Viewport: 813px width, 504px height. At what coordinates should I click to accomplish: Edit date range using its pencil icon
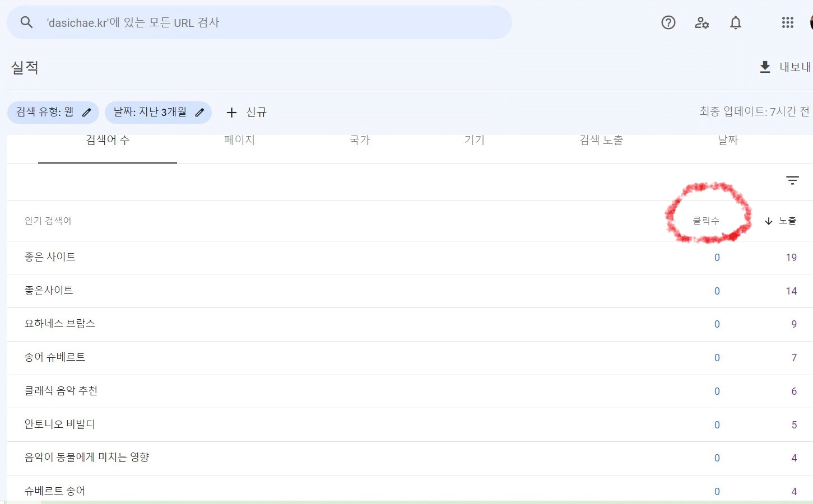pos(199,113)
